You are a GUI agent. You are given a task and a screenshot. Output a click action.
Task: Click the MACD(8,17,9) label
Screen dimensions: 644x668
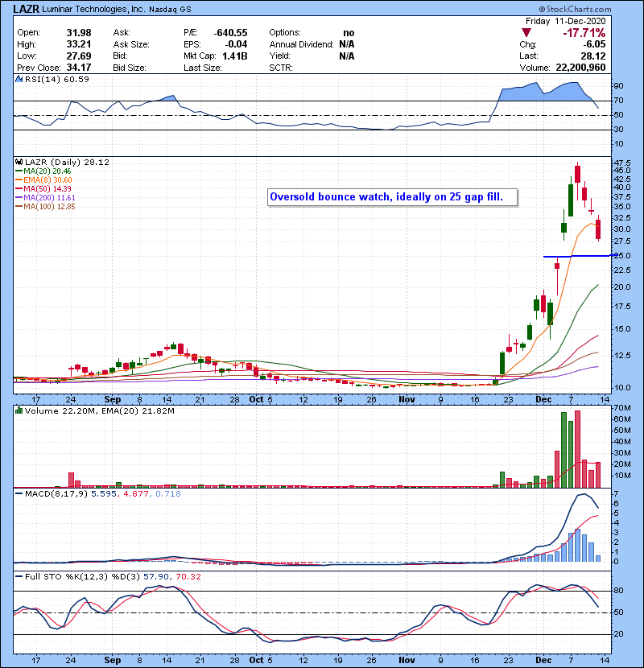[56, 494]
